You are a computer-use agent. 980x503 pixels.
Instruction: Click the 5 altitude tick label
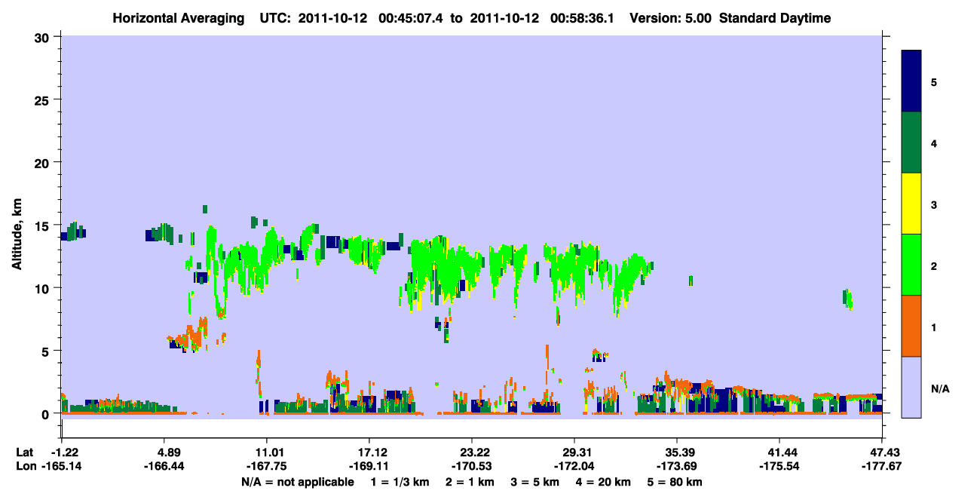tap(47, 351)
